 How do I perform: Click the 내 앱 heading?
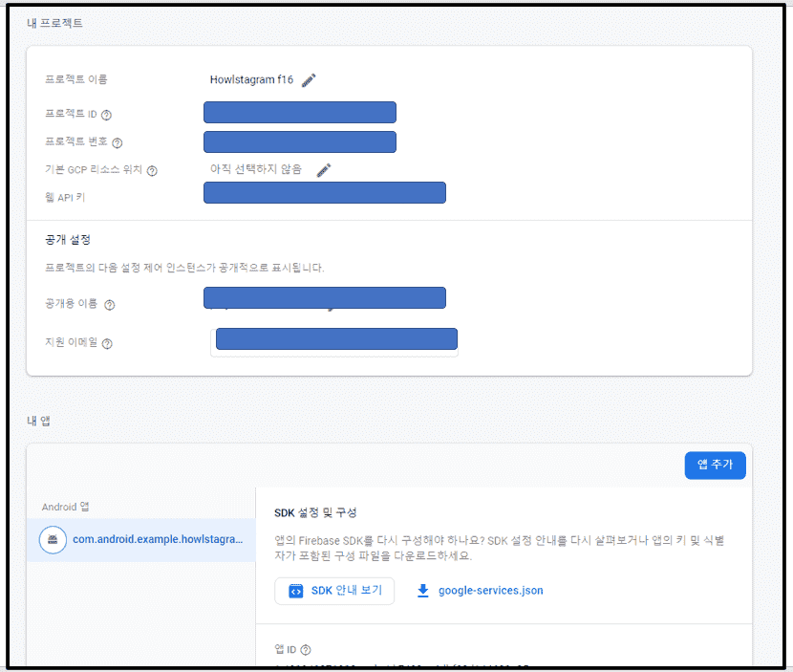(38, 421)
